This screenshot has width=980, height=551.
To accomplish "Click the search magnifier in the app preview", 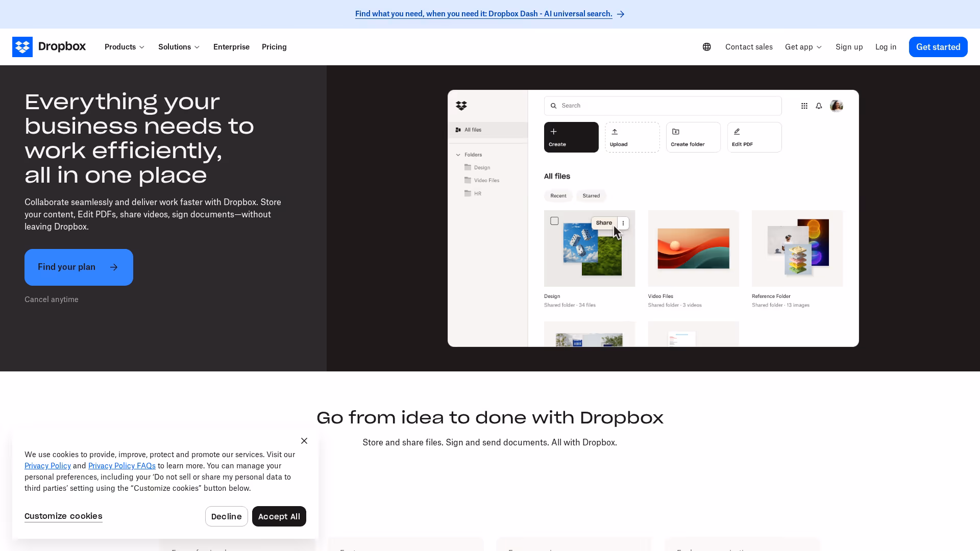I will [554, 106].
